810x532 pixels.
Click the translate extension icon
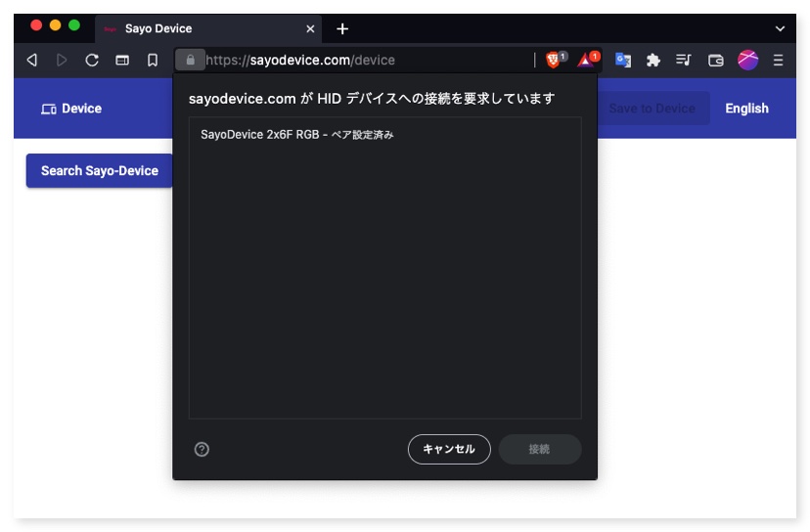[623, 60]
